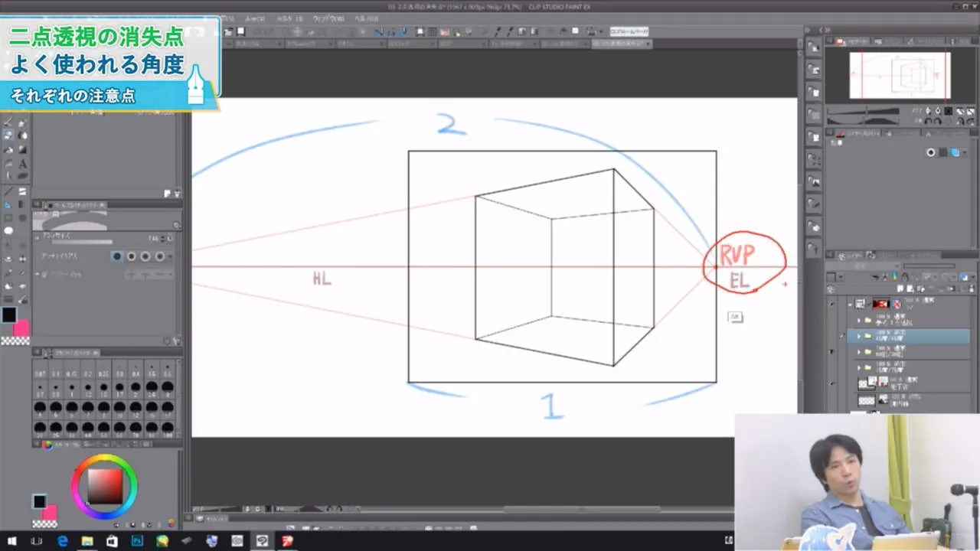
Task: Open the Windows Start menu
Action: 12,541
